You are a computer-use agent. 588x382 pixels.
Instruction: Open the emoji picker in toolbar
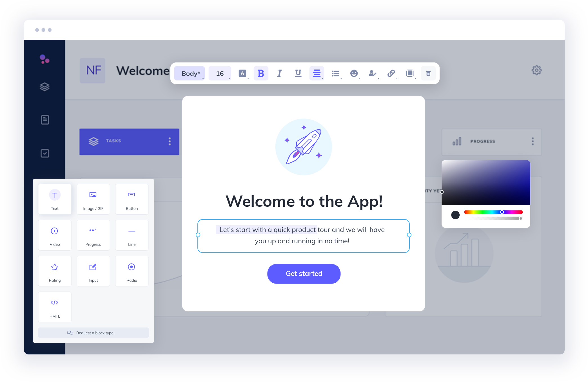354,73
